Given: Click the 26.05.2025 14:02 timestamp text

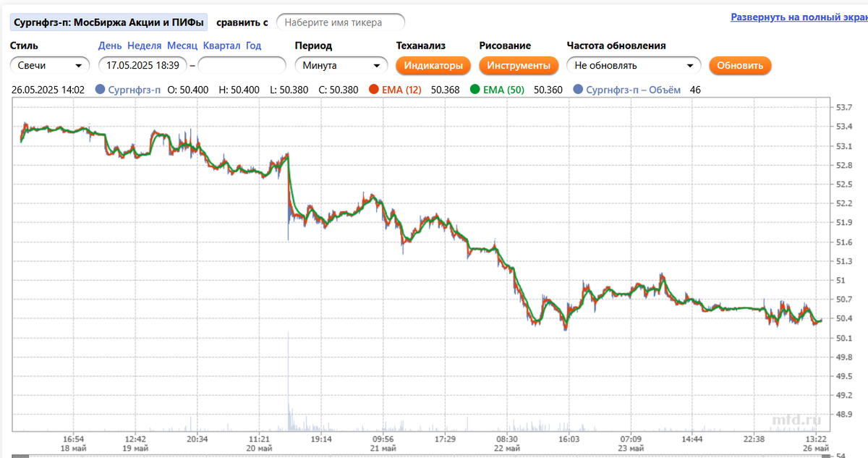Looking at the screenshot, I should 48,90.
